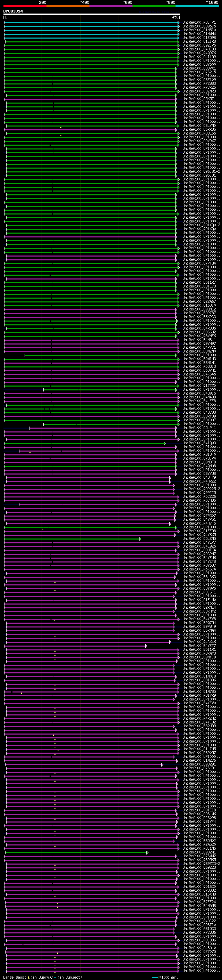The image size is (222, 980).
Task: Select the UniRef100_Q4R3U5 label
Action: pyautogui.click(x=199, y=328)
